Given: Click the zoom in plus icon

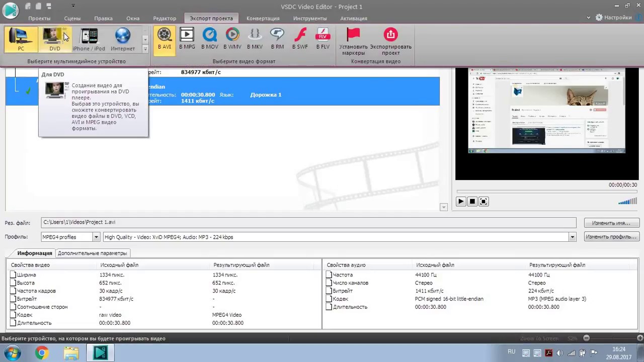Looking at the screenshot, I should tap(640, 338).
